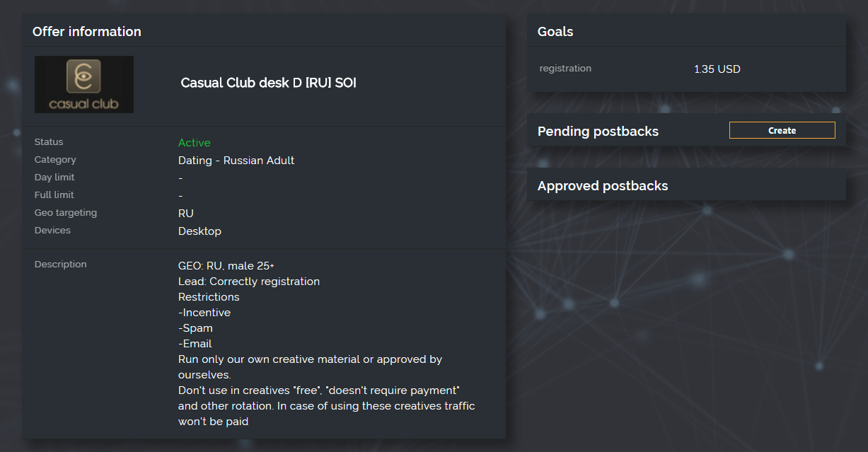
Task: Click the Approved postbacks heading
Action: click(x=603, y=186)
